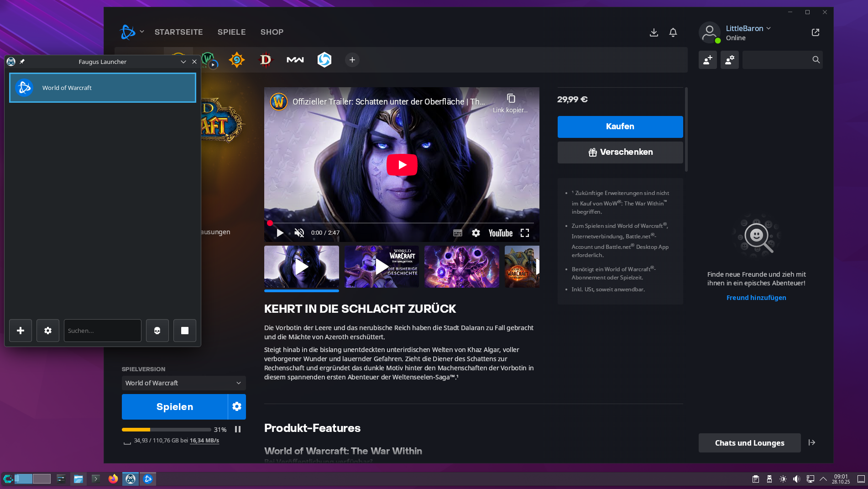Open the Battle.net logo menu
This screenshot has width=868, height=489.
(131, 32)
